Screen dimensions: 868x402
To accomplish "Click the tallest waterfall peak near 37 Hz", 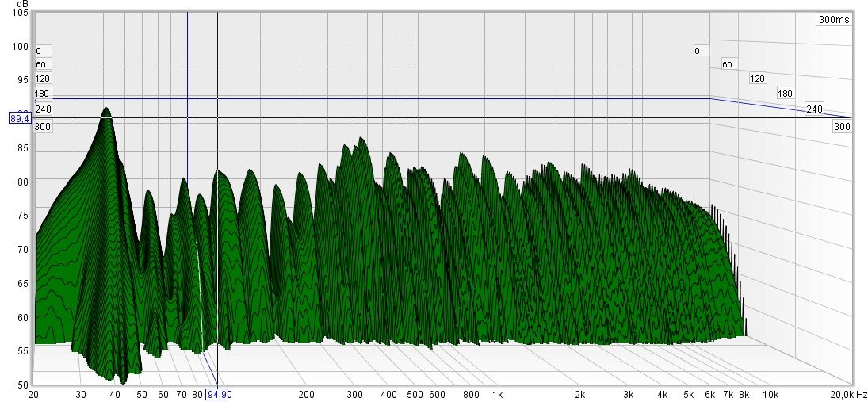I will (105, 111).
